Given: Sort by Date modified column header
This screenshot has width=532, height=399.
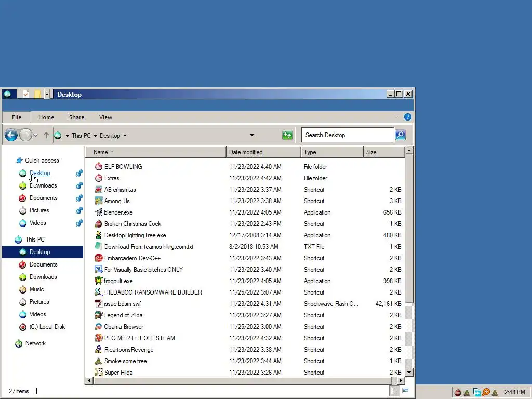Looking at the screenshot, I should 263,152.
